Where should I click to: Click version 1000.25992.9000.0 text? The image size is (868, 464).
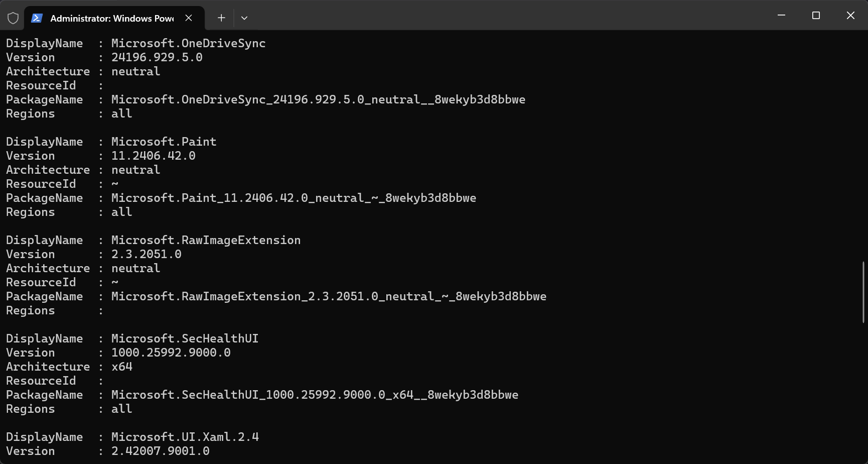(171, 353)
